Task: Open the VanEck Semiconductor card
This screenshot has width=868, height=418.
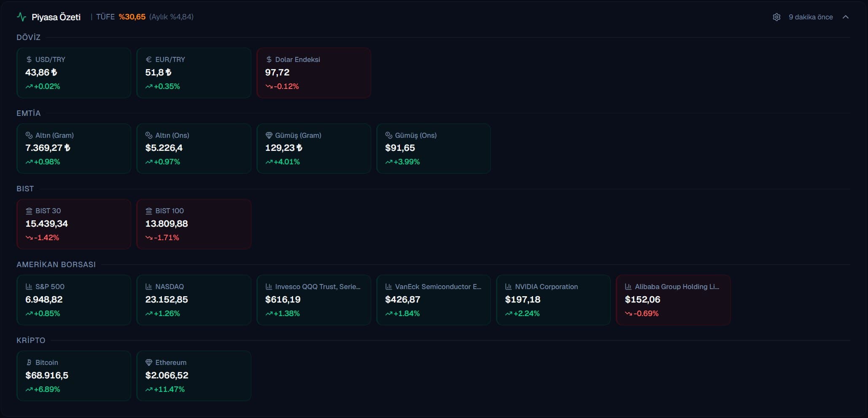Action: click(x=433, y=300)
